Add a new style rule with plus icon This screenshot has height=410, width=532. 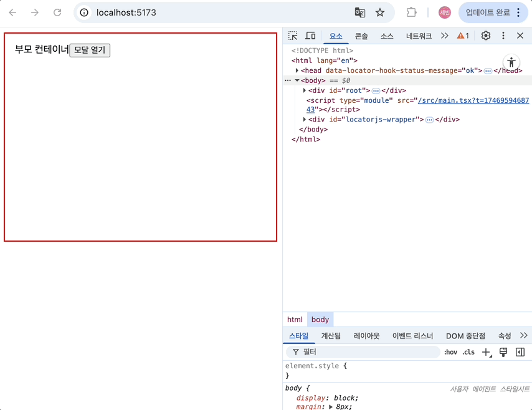click(x=487, y=352)
